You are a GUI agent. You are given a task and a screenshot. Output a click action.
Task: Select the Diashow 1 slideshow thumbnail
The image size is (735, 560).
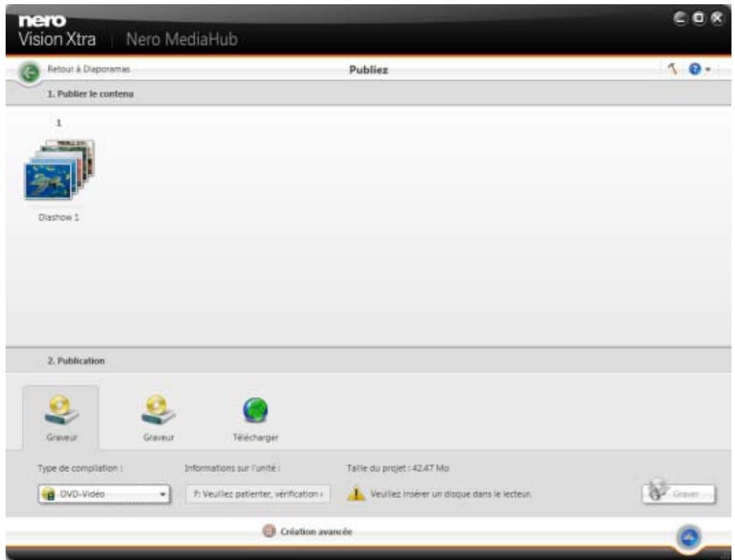coord(59,170)
